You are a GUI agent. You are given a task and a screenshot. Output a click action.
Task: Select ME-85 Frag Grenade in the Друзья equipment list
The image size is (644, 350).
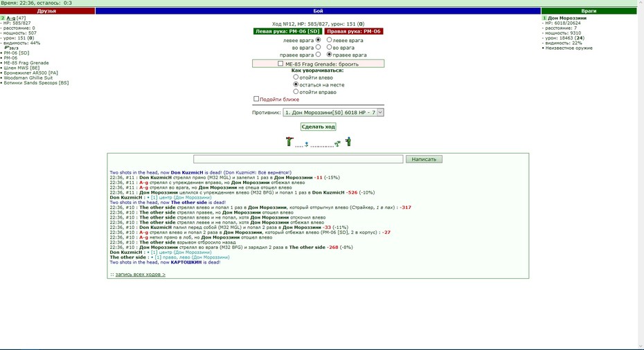pos(26,63)
